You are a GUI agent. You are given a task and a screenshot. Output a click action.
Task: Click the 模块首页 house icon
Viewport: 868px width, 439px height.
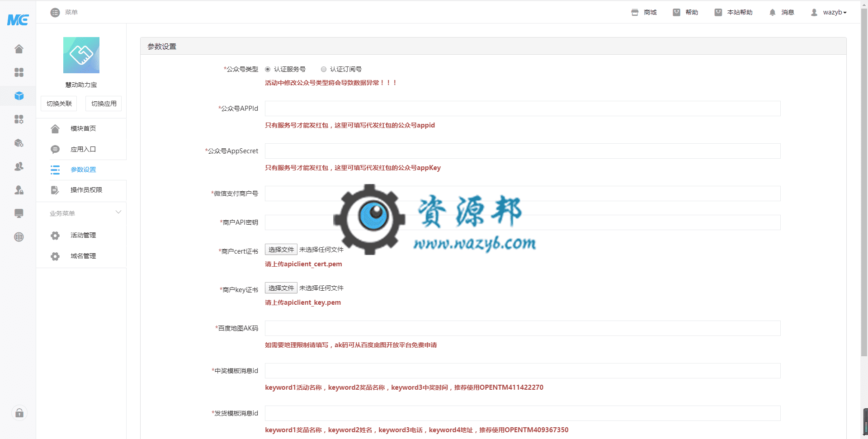pyautogui.click(x=55, y=129)
